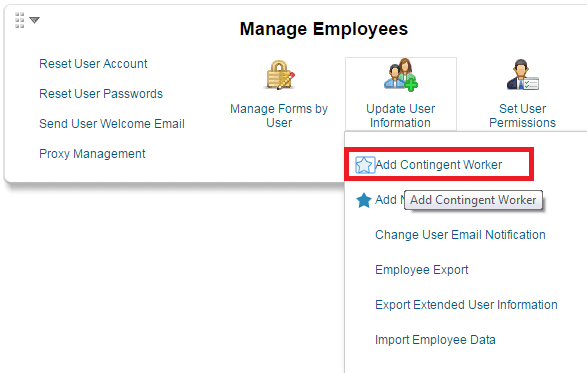Expand the Set User Permissions label
587x373 pixels.
coord(523,116)
